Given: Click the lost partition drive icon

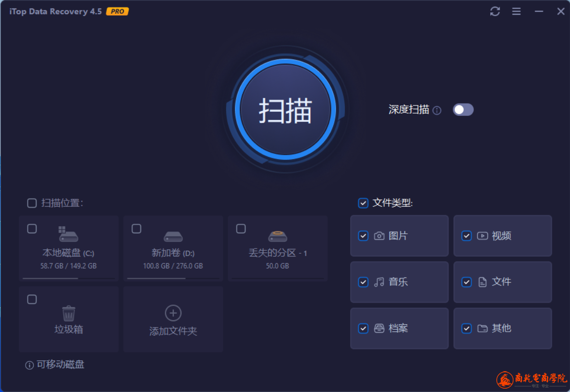Looking at the screenshot, I should (x=278, y=236).
